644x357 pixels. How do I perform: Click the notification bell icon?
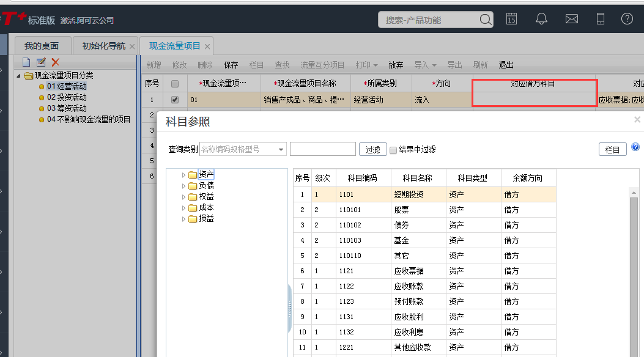(541, 18)
